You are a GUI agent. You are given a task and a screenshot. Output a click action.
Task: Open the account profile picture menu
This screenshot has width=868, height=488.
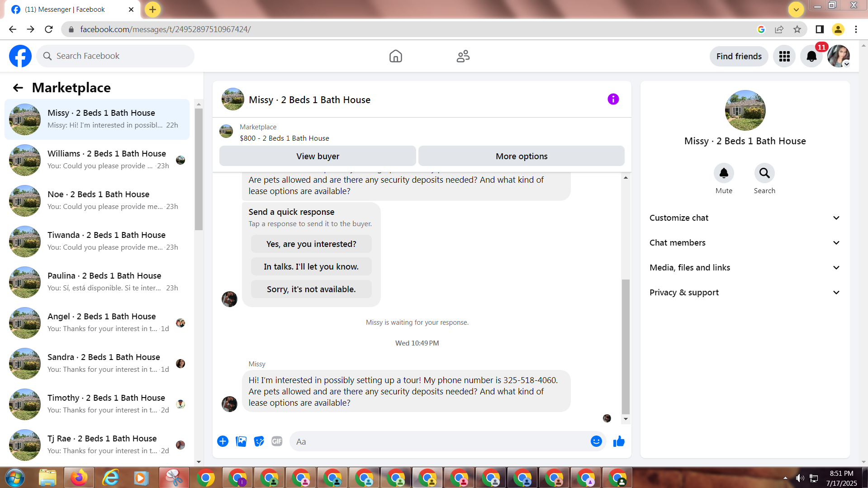click(839, 57)
